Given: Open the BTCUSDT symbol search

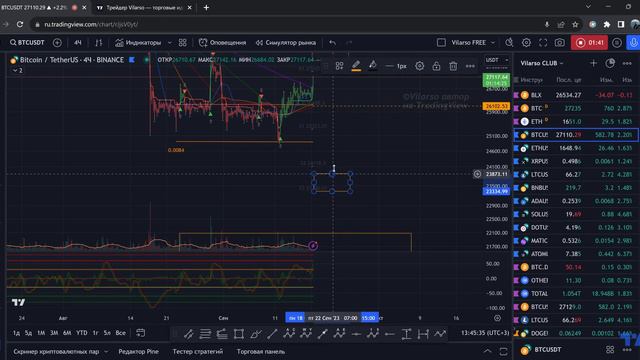Looking at the screenshot, I should [x=27, y=42].
